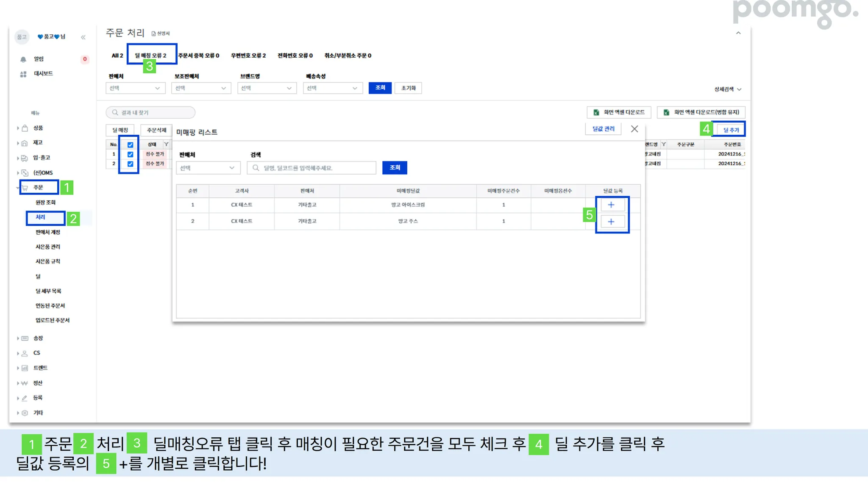The width and height of the screenshot is (868, 483).
Task: Open the 판매처 dropdown in 미매핑 리스트 dialog
Action: tap(208, 168)
